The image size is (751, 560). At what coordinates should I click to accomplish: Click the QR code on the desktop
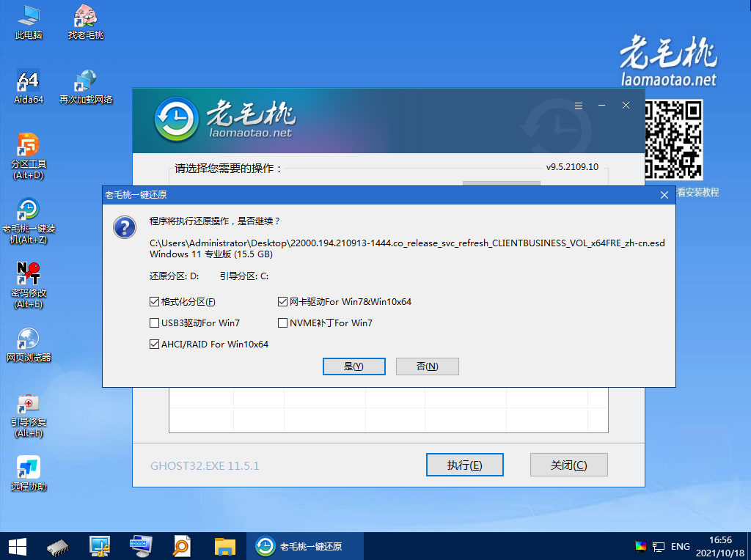[x=673, y=140]
